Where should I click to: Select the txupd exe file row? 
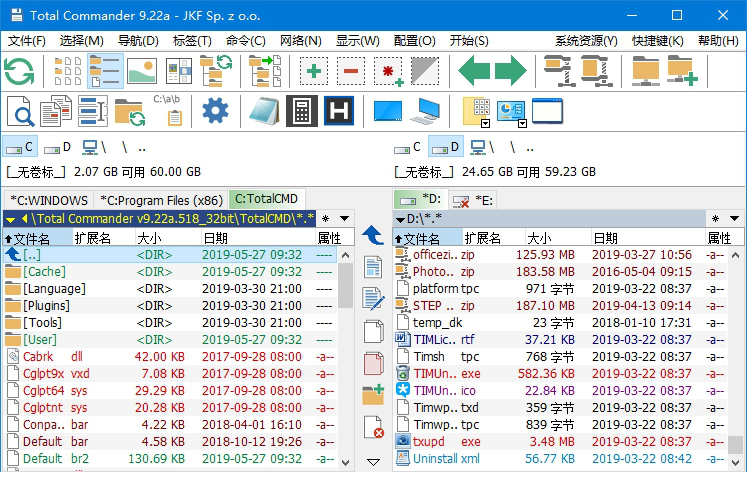(560, 442)
